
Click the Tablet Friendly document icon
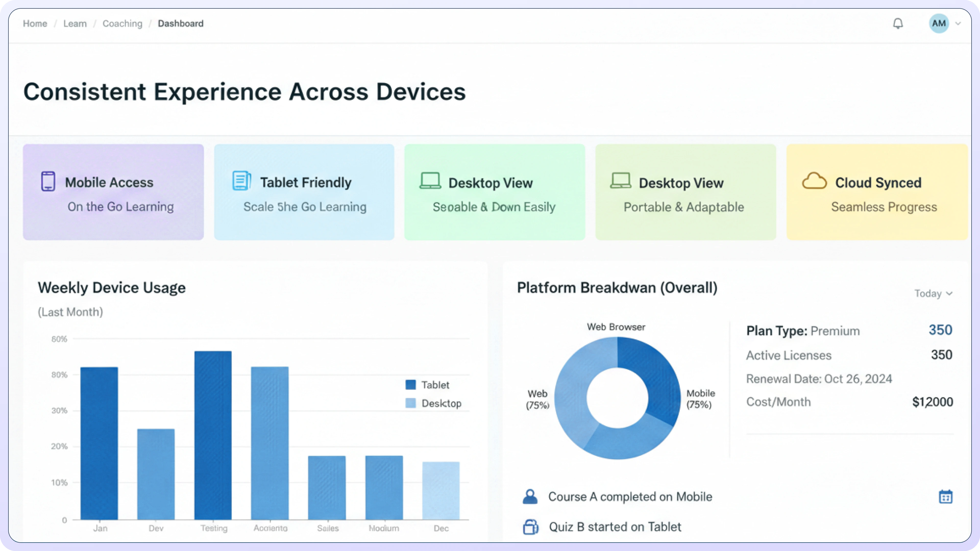click(242, 181)
